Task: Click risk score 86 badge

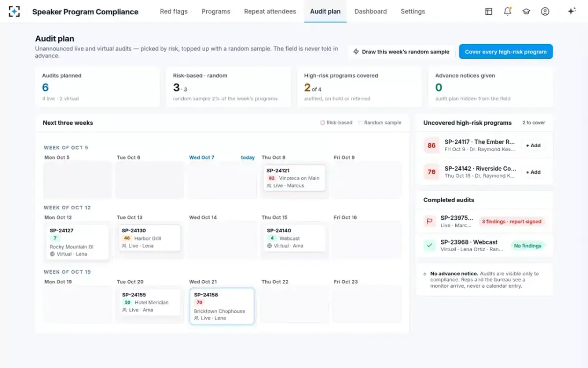Action: [432, 145]
